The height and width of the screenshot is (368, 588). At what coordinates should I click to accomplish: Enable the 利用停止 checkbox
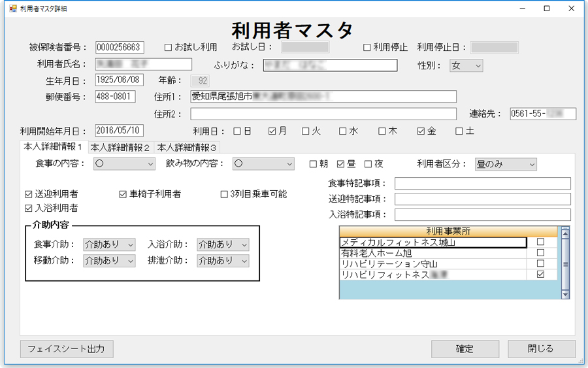coord(367,48)
